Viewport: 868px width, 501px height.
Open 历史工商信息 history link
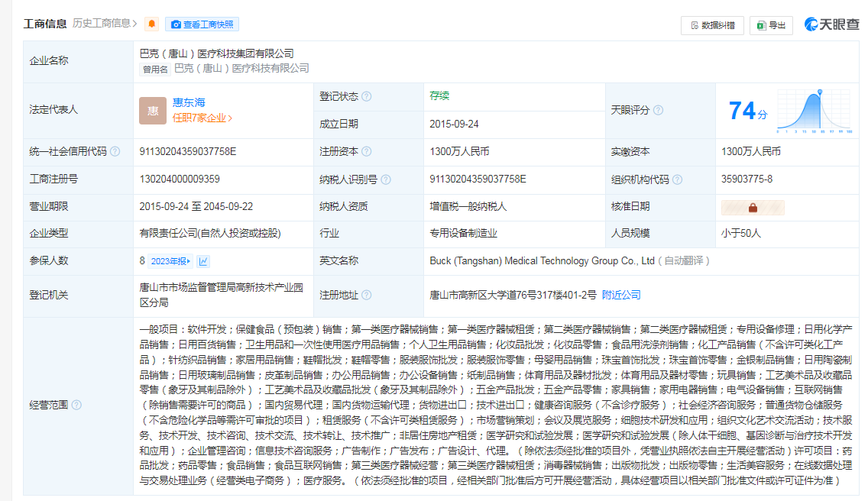tap(105, 23)
